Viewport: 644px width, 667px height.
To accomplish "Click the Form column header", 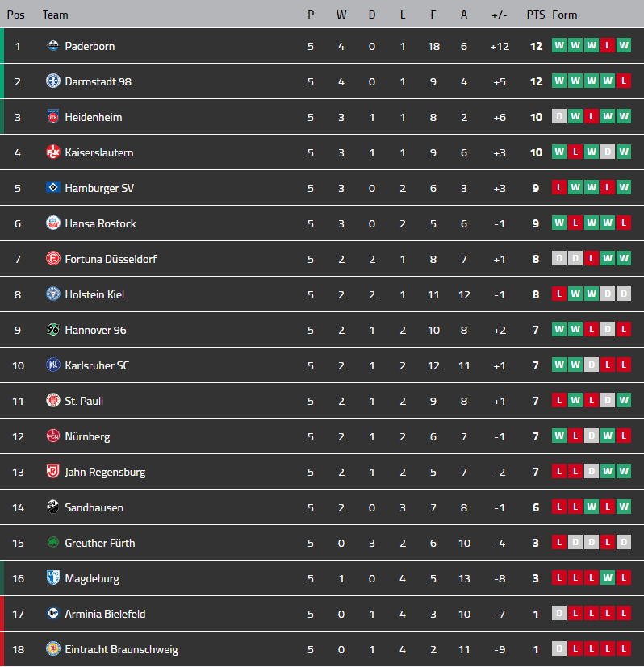I will coord(564,15).
